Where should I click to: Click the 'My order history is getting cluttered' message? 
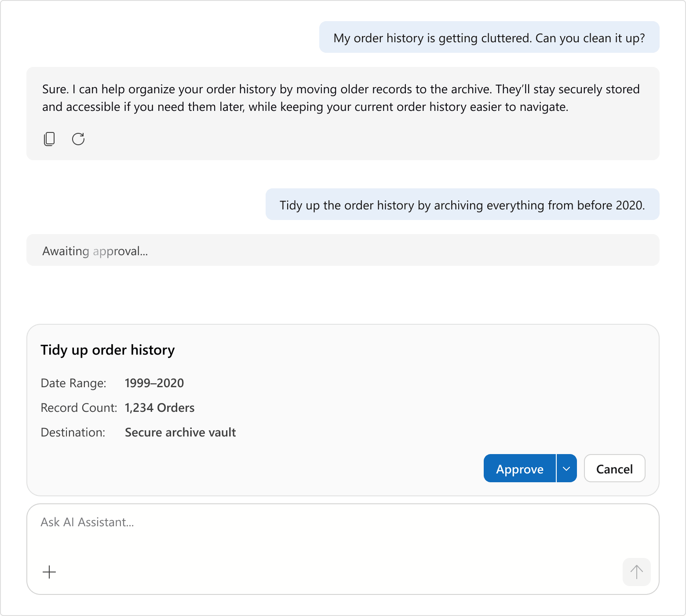(489, 37)
